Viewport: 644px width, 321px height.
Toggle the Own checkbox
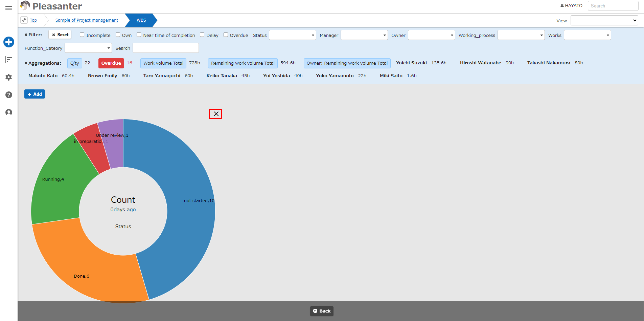[x=118, y=35]
